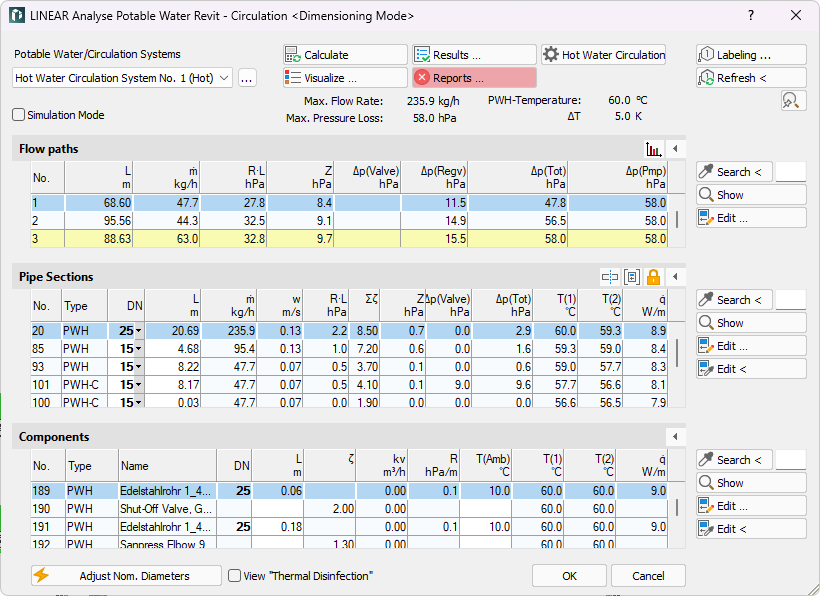The width and height of the screenshot is (820, 596).
Task: Enable Simulation Mode checkbox
Action: [x=18, y=115]
